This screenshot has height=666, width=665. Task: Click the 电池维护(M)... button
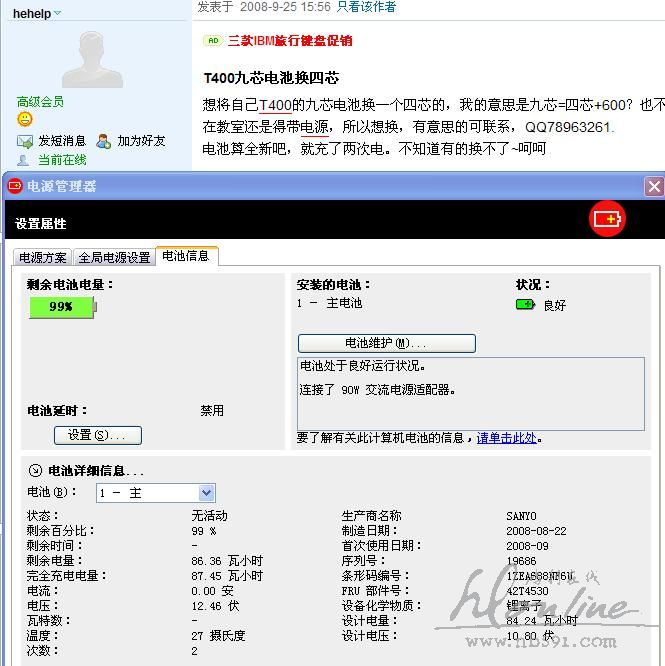(386, 343)
